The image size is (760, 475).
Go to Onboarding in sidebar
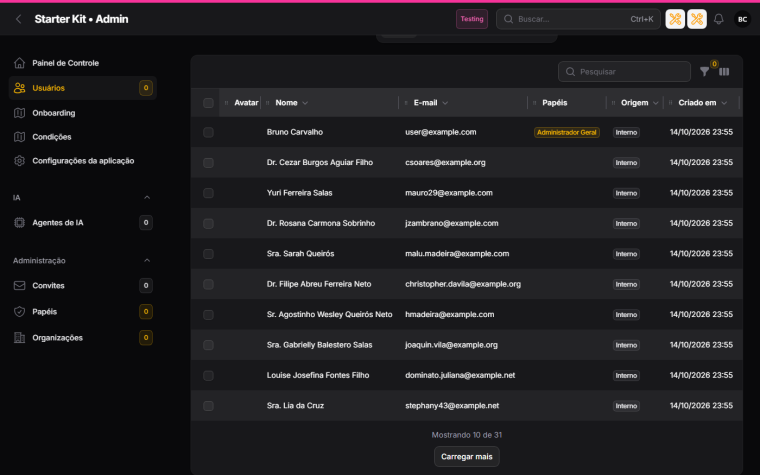pyautogui.click(x=82, y=113)
